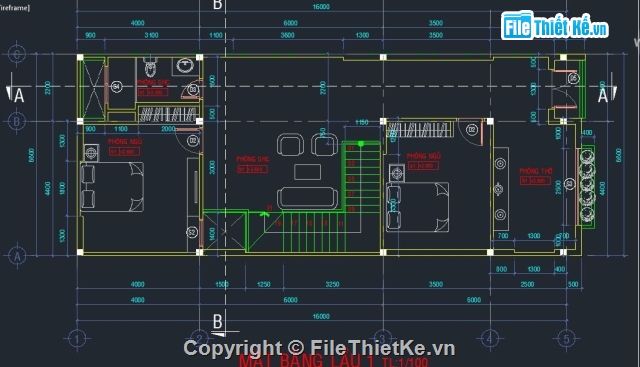Select the 1150 dimension above the stairs
Screen dimensions: 640x367
[362, 122]
